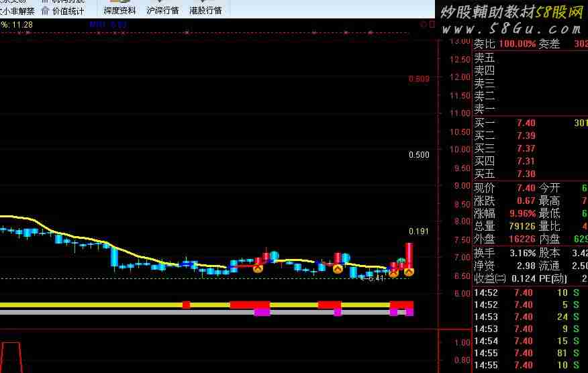
Task: Click the 涨跌 value 0.67
Action: coord(526,201)
